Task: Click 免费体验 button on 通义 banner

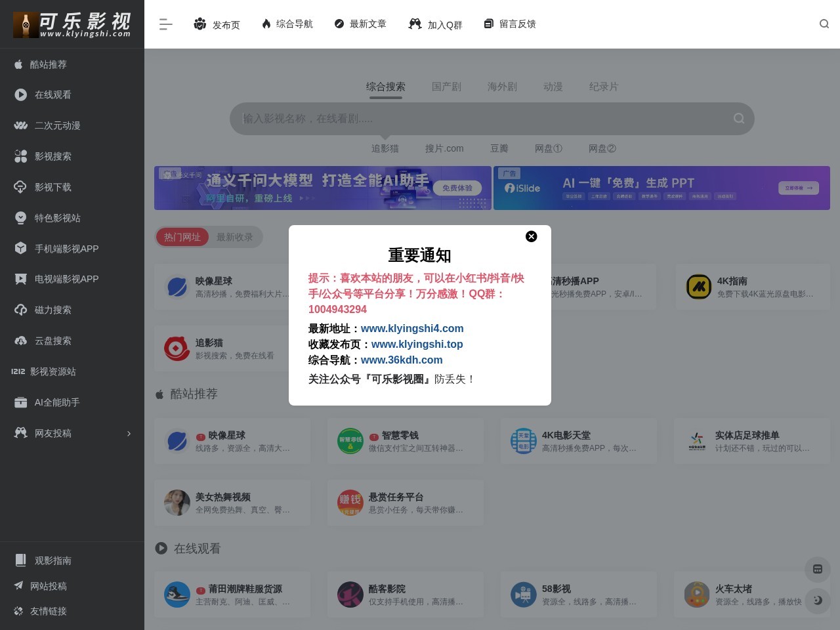Action: pyautogui.click(x=457, y=188)
